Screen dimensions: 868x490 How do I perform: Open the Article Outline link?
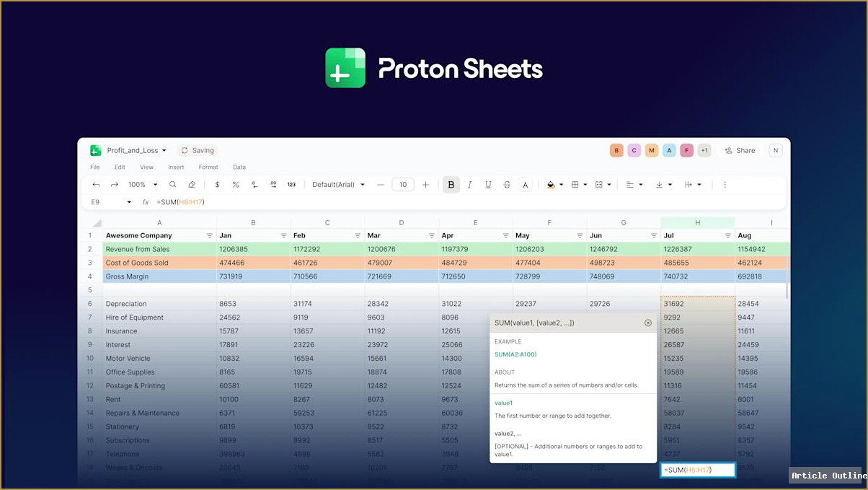click(828, 476)
